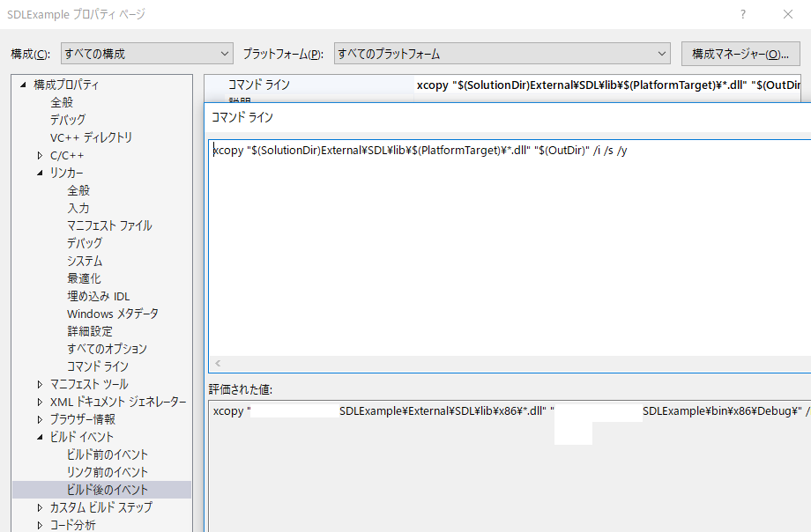The height and width of the screenshot is (532, 811).
Task: Expand the ブラウザー情報 node
Action: tap(40, 419)
